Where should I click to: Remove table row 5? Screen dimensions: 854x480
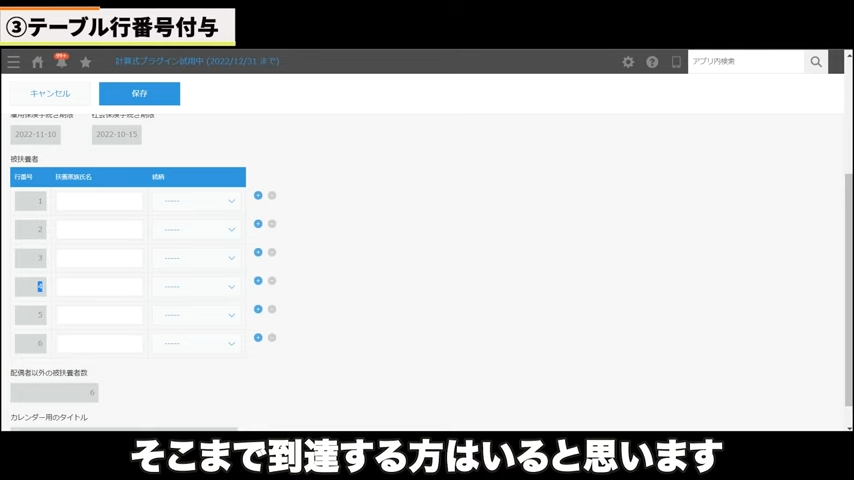(x=272, y=309)
